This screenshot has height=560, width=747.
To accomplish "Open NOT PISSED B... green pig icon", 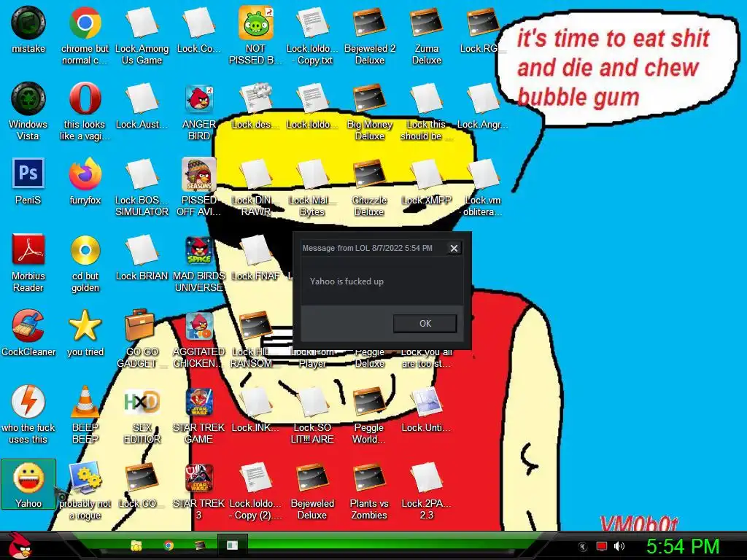I will pyautogui.click(x=256, y=36).
